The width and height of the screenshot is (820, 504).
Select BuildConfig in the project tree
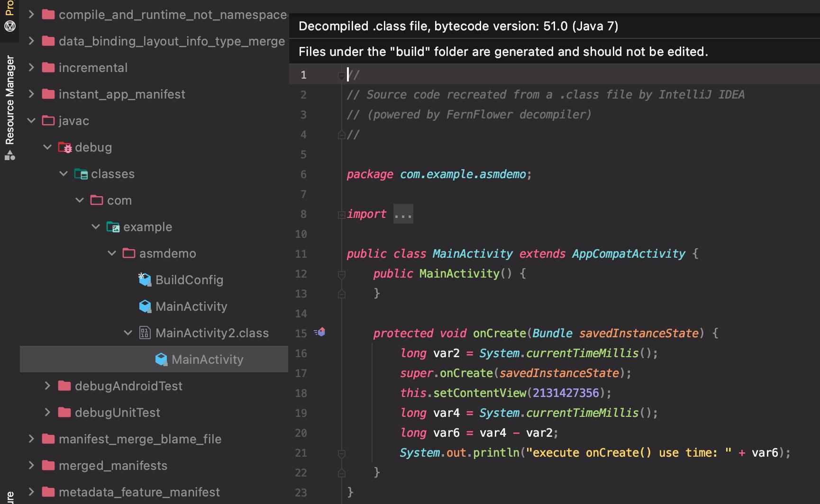[x=189, y=280]
